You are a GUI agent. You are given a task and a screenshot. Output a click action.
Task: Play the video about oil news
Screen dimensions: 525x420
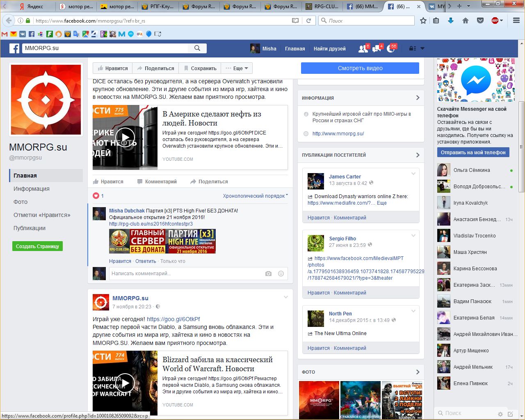125,137
